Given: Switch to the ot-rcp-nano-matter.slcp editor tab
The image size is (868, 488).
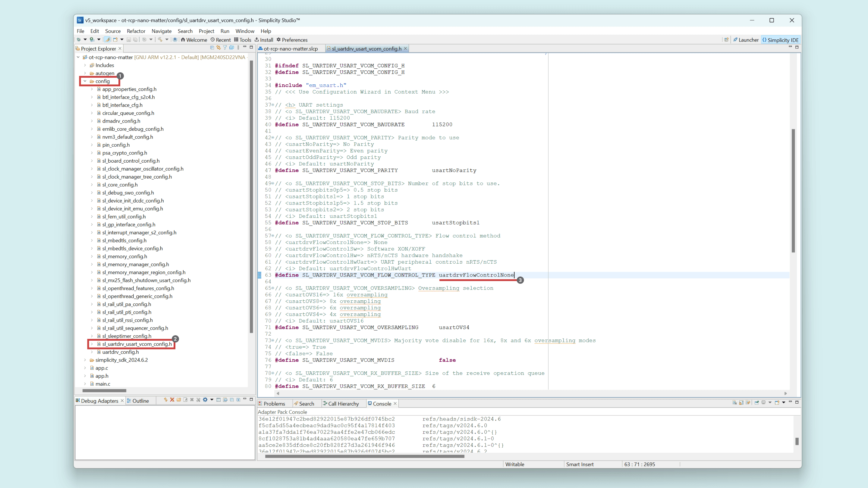Looking at the screenshot, I should (x=290, y=49).
